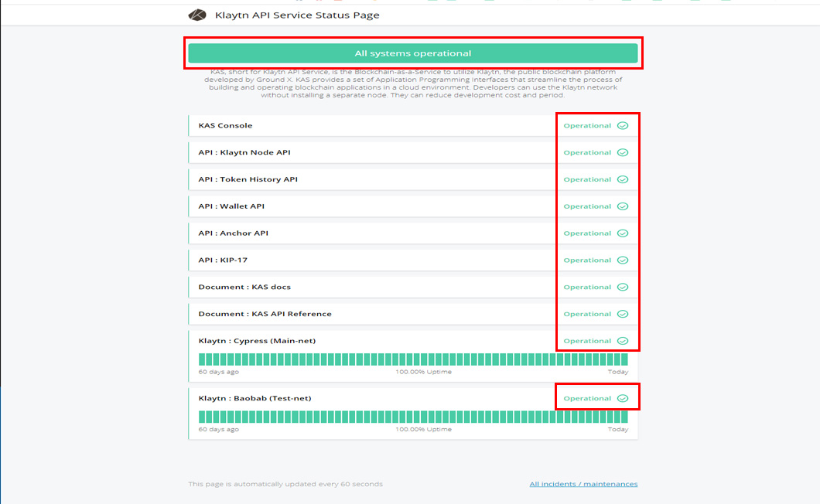Select the KAS Console service name
The width and height of the screenshot is (820, 504).
coord(225,125)
